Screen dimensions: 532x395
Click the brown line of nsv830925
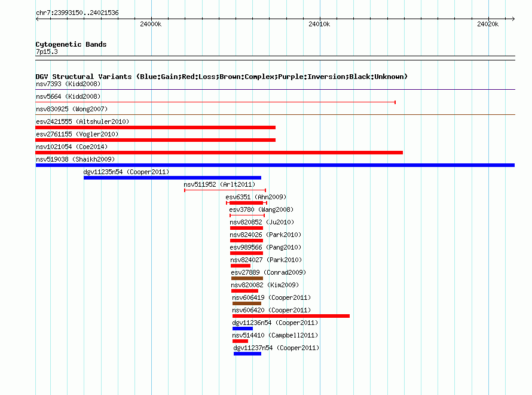(x=275, y=115)
